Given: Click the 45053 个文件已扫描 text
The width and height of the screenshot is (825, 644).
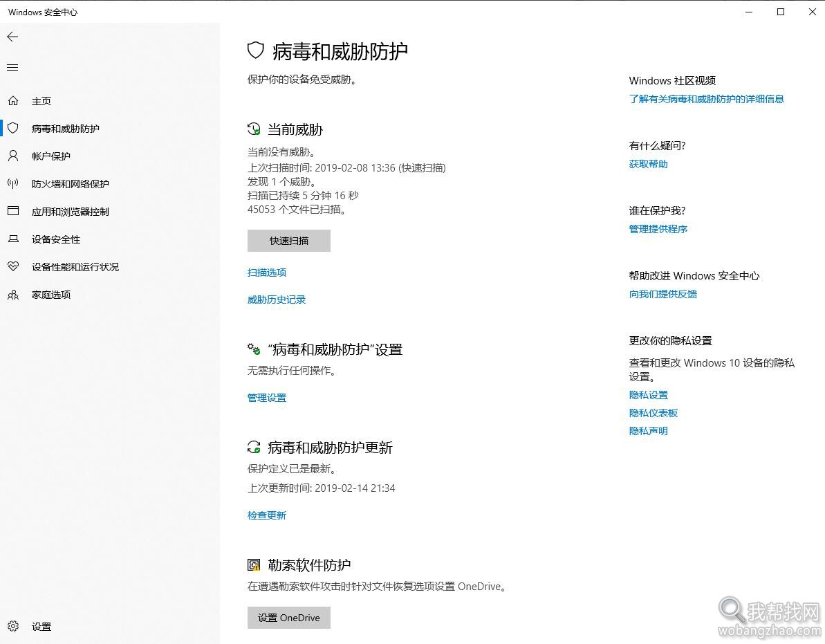Looking at the screenshot, I should pos(297,210).
